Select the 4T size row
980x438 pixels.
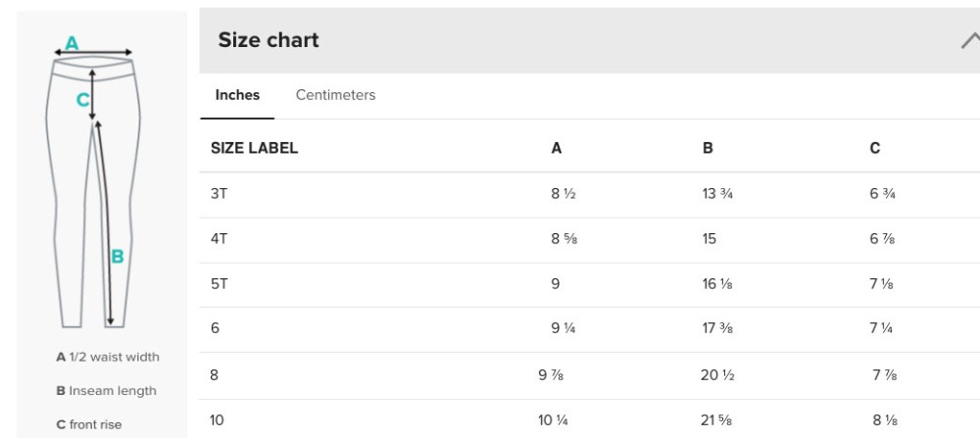click(589, 240)
